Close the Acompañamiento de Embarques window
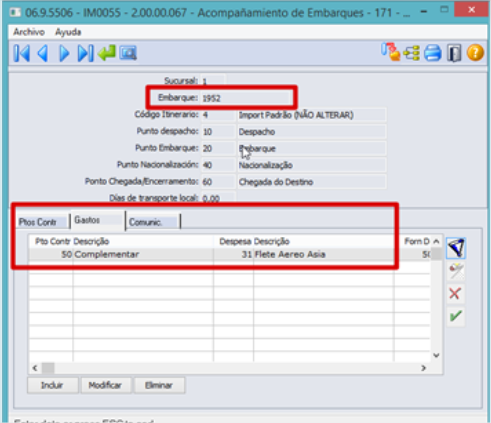This screenshot has height=423, width=491. point(472,10)
